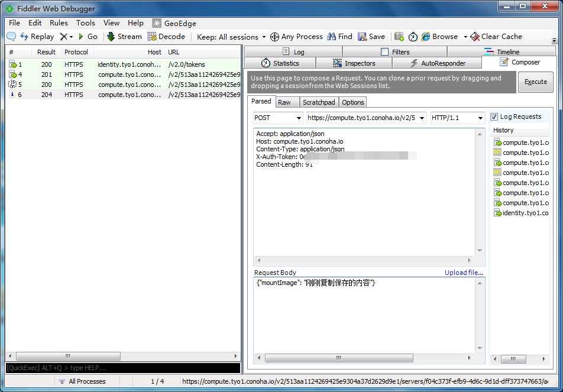Focus the QuickExec command box
This screenshot has width=563, height=392.
(123, 368)
